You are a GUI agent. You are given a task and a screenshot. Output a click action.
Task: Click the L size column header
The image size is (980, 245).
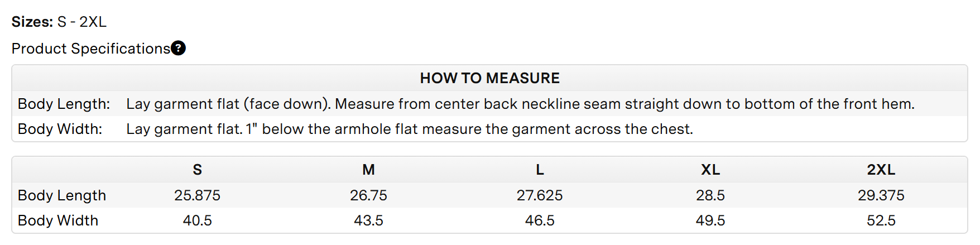click(x=540, y=170)
